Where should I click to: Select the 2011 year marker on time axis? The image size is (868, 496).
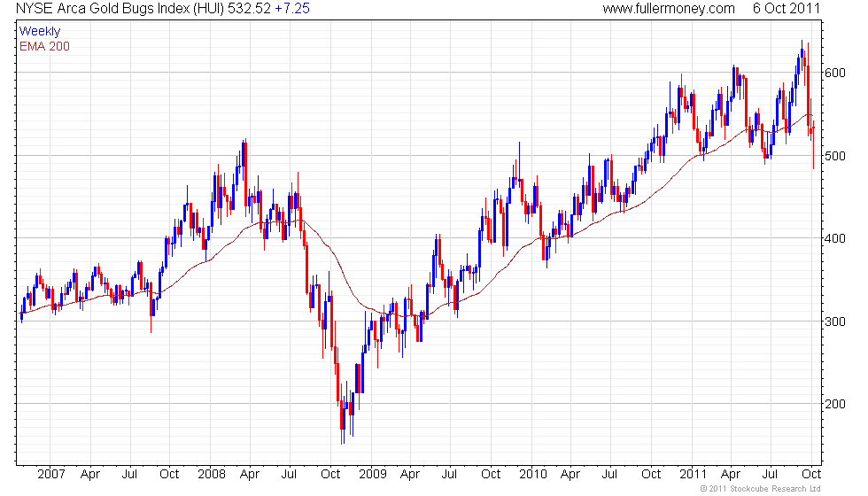click(x=691, y=474)
